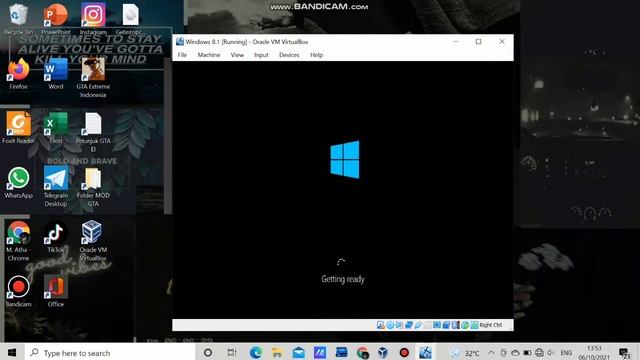The height and width of the screenshot is (360, 640).
Task: Open the Excel desktop shortcut
Action: (56, 128)
